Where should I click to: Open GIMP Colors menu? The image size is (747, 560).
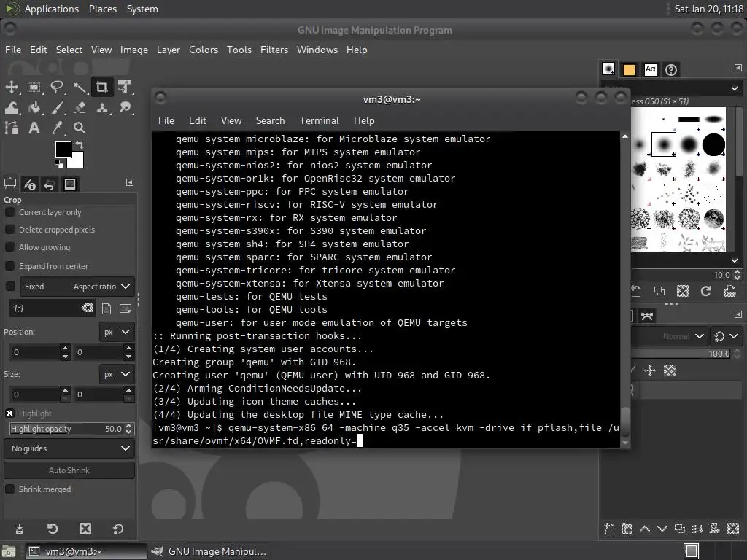pyautogui.click(x=204, y=50)
